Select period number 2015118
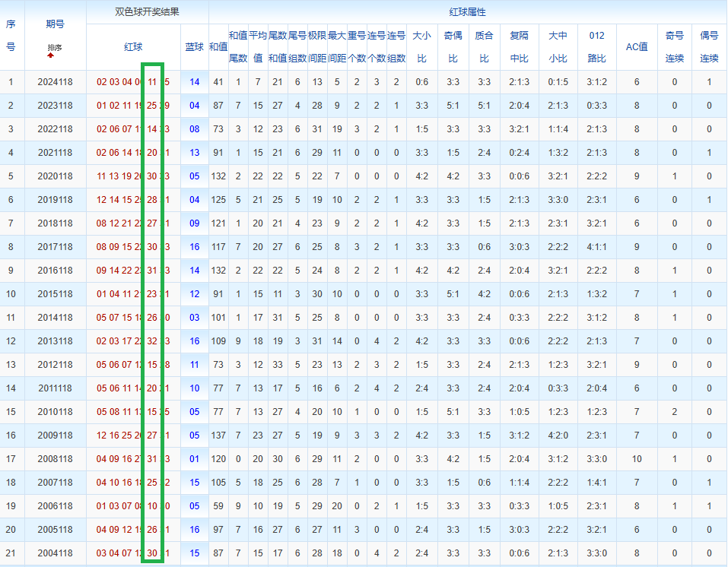Image resolution: width=728 pixels, height=567 pixels. coord(56,294)
